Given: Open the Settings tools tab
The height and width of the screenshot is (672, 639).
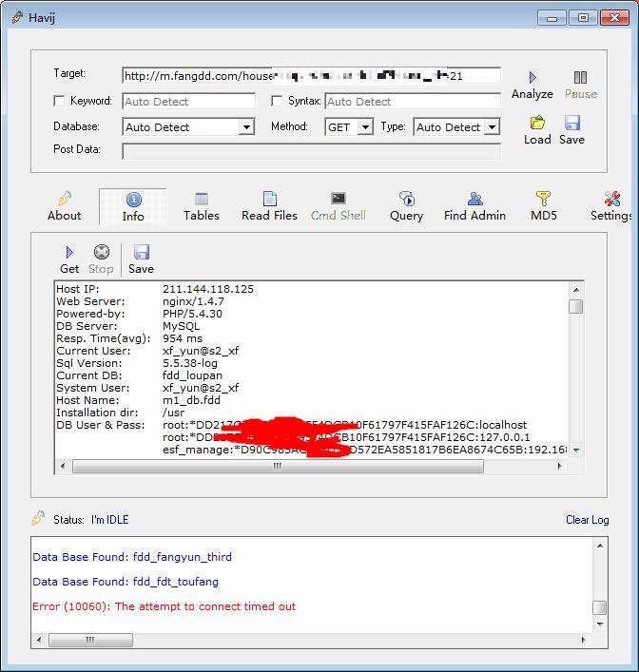Looking at the screenshot, I should (x=611, y=206).
